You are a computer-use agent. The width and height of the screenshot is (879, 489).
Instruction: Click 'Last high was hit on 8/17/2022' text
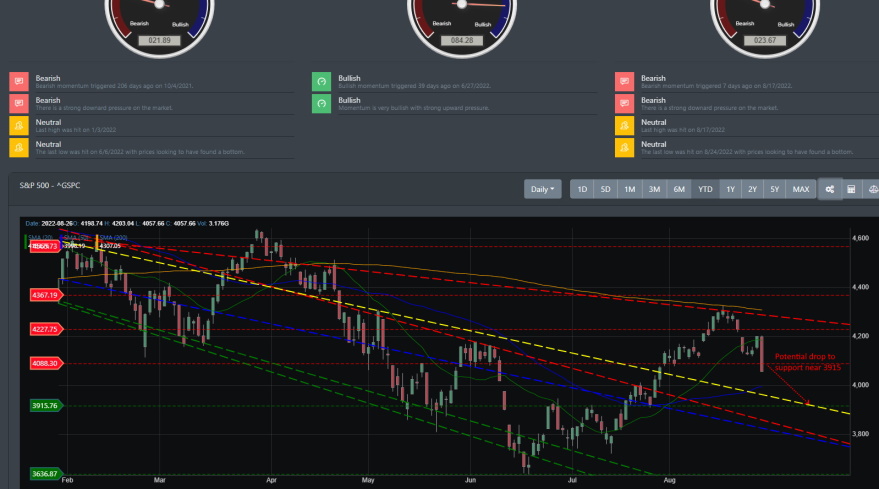click(x=683, y=130)
